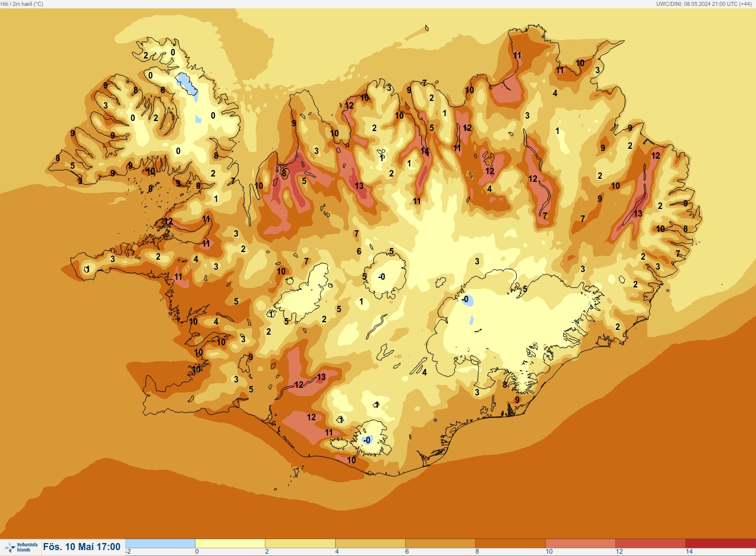Click the map title 'Hiti í 2m hæð (°C)'
Image resolution: width=756 pixels, height=556 pixels.
point(22,4)
